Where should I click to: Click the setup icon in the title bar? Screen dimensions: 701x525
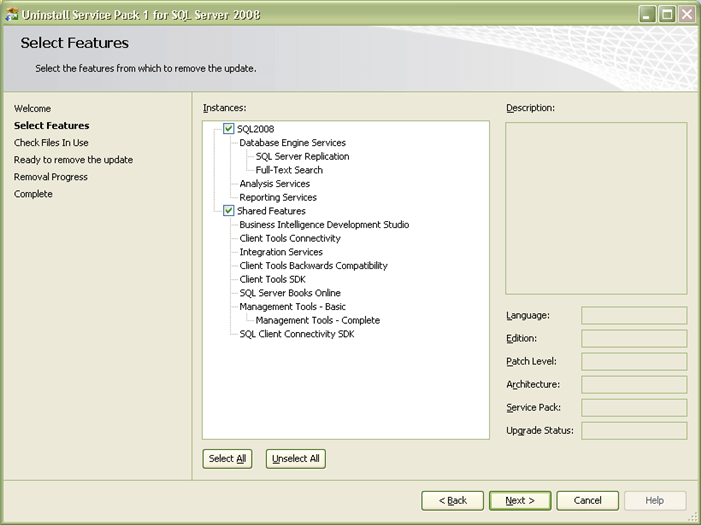coord(12,14)
